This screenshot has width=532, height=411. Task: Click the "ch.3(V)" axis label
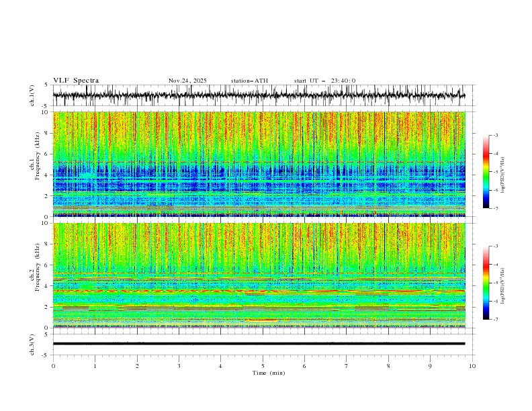tap(32, 345)
